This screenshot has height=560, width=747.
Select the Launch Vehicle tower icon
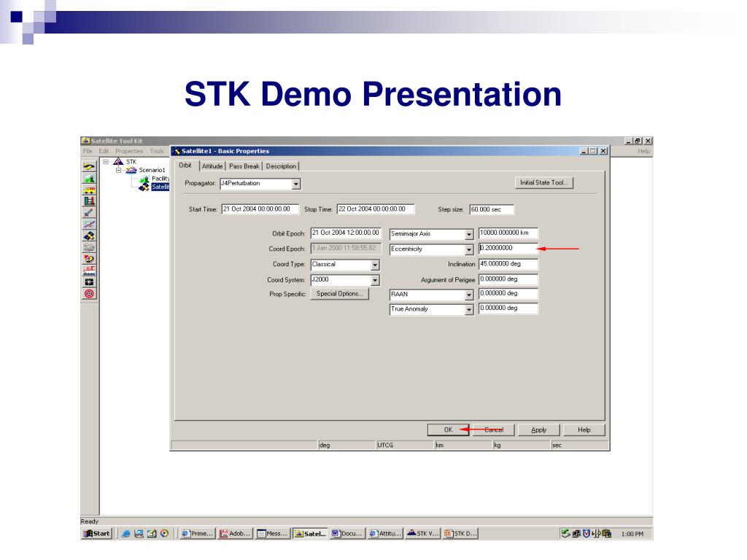click(x=89, y=201)
